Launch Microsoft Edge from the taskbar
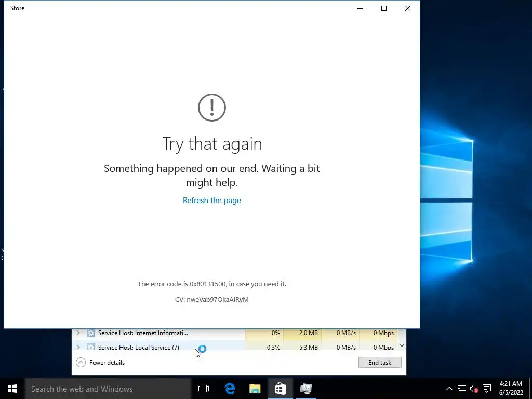Viewport: 532px width, 399px height. 230,389
